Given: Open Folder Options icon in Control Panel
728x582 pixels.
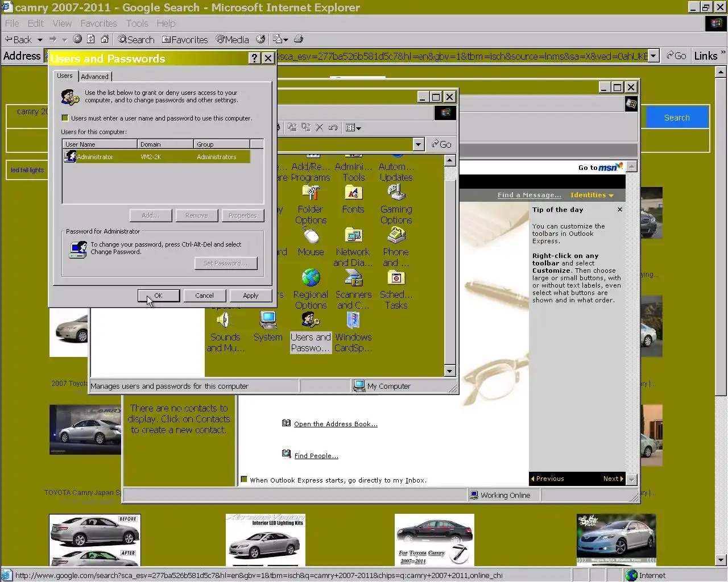Looking at the screenshot, I should 311,203.
